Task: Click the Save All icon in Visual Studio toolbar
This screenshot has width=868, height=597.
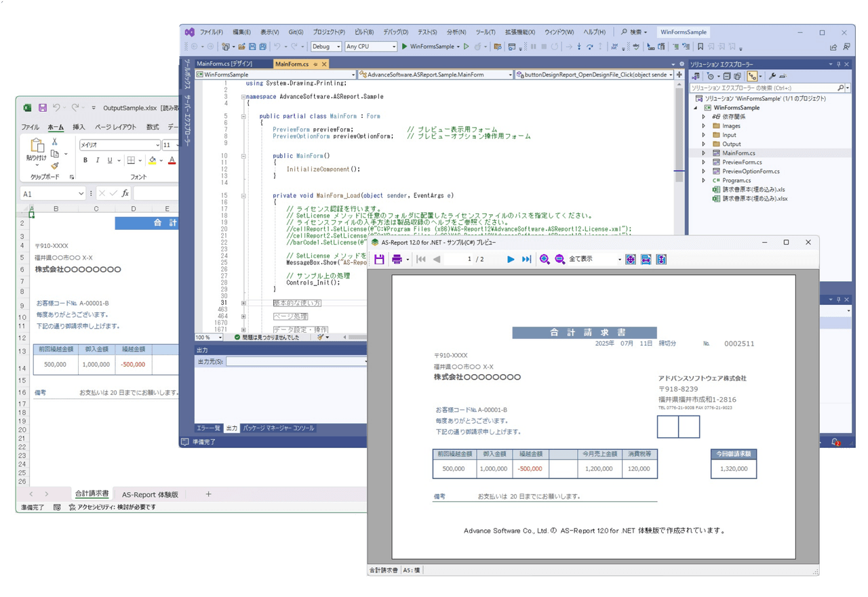Action: (x=262, y=47)
